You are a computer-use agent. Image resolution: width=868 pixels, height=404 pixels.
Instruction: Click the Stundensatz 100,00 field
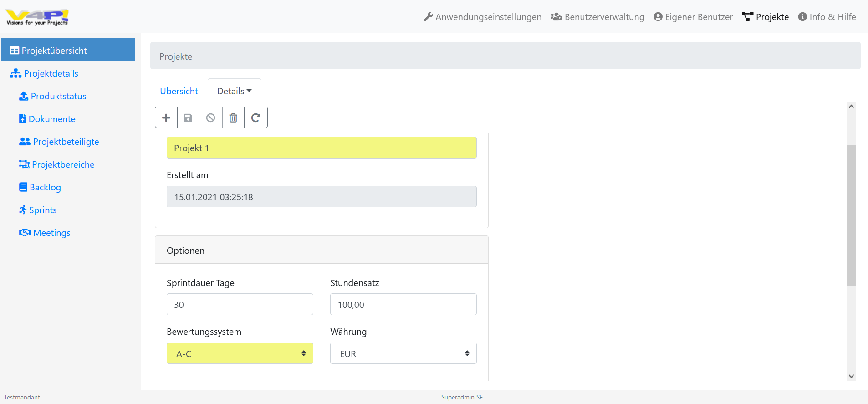(403, 304)
